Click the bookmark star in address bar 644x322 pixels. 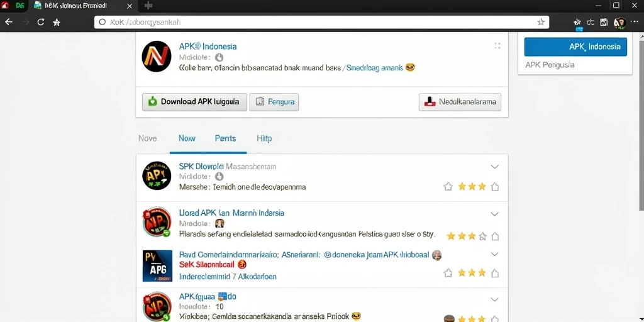[x=541, y=22]
